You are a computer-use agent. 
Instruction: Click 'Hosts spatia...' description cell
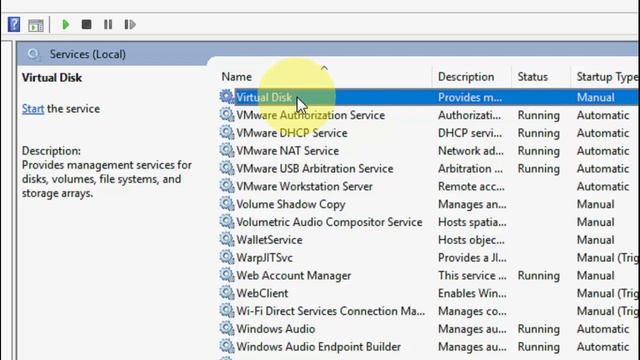[x=472, y=222]
